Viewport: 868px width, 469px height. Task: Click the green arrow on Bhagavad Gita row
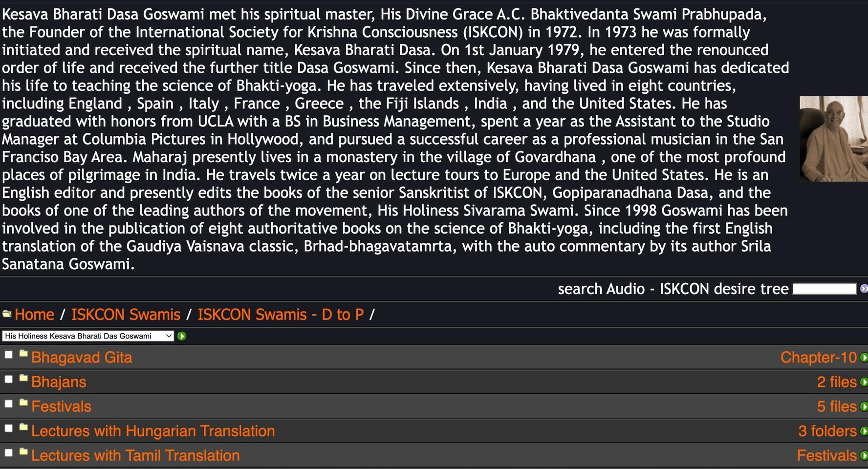click(864, 358)
